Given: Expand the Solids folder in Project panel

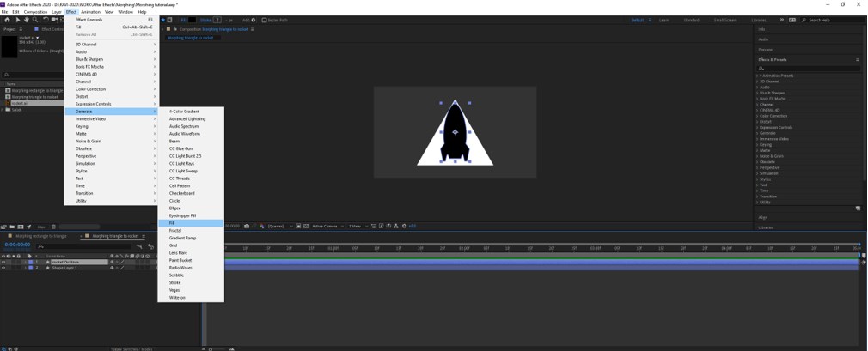Looking at the screenshot, I should pos(3,110).
